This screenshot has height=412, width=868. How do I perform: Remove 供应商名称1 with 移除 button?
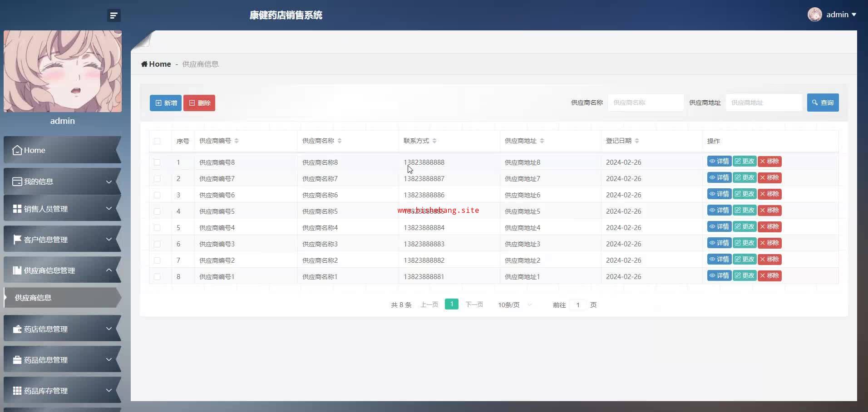coord(769,276)
